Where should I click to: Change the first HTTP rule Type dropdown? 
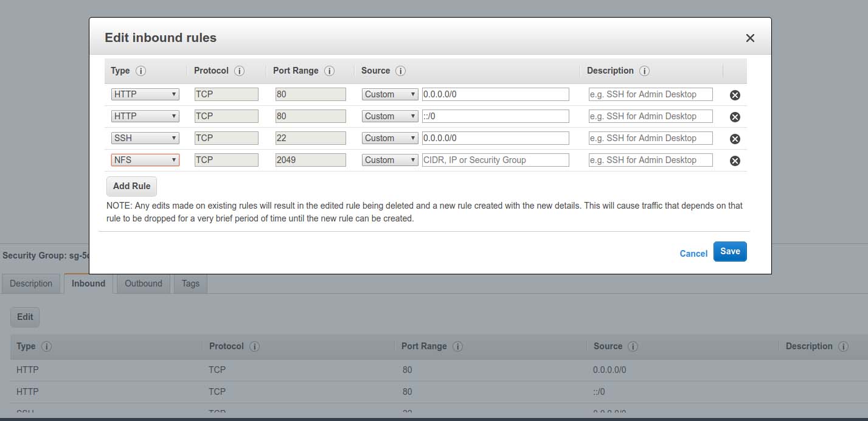[x=145, y=94]
